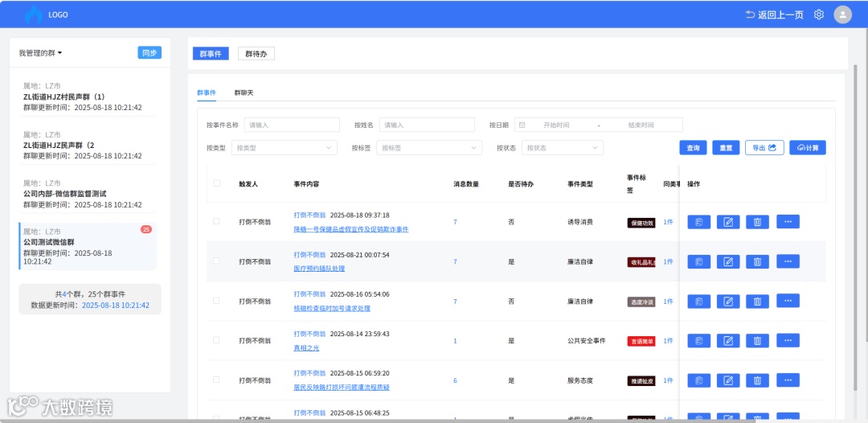This screenshot has width=868, height=423.
Task: Open more actions for 推诿扯皮 row
Action: (x=788, y=380)
